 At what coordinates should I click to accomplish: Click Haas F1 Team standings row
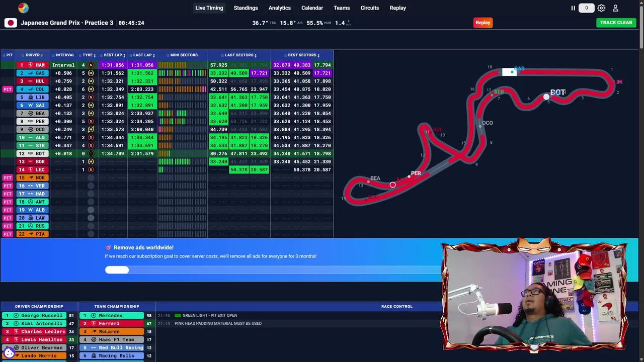117,339
